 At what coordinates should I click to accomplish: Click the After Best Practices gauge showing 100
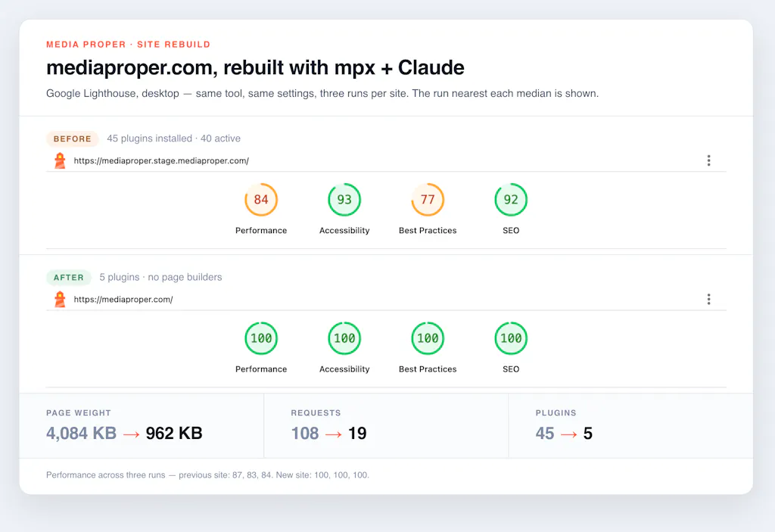pyautogui.click(x=428, y=338)
